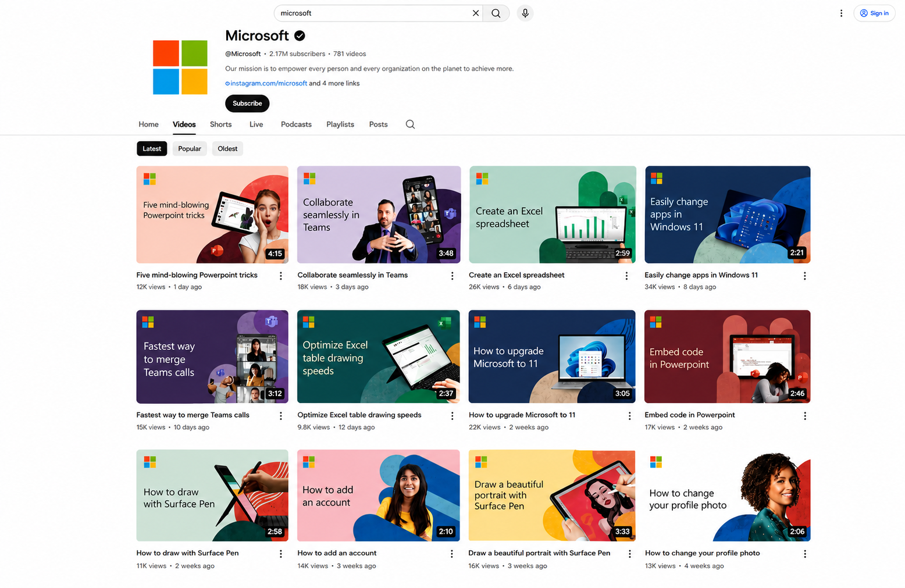Play the Draw a beautiful portrait thumbnail
This screenshot has width=905, height=588.
coord(552,496)
